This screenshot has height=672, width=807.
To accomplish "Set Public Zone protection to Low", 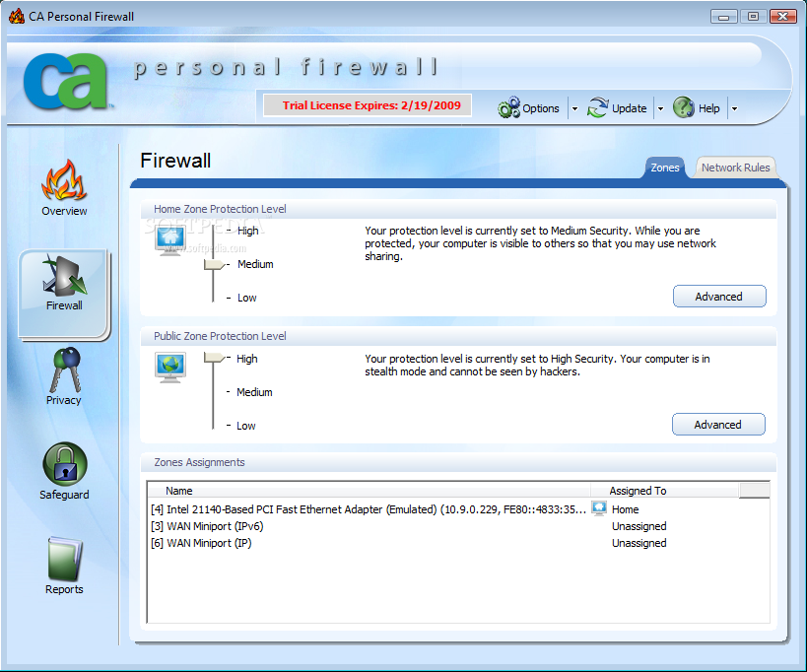I will coord(246,426).
